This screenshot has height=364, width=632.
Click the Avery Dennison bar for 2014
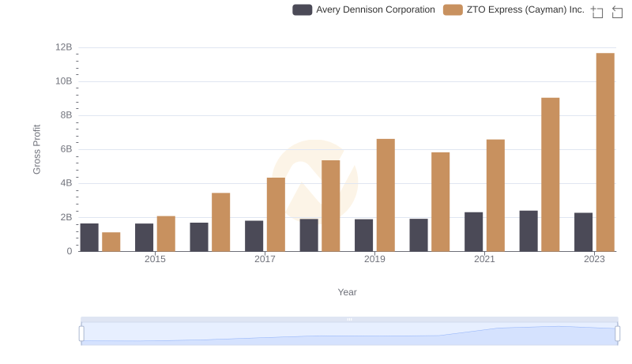pos(89,237)
